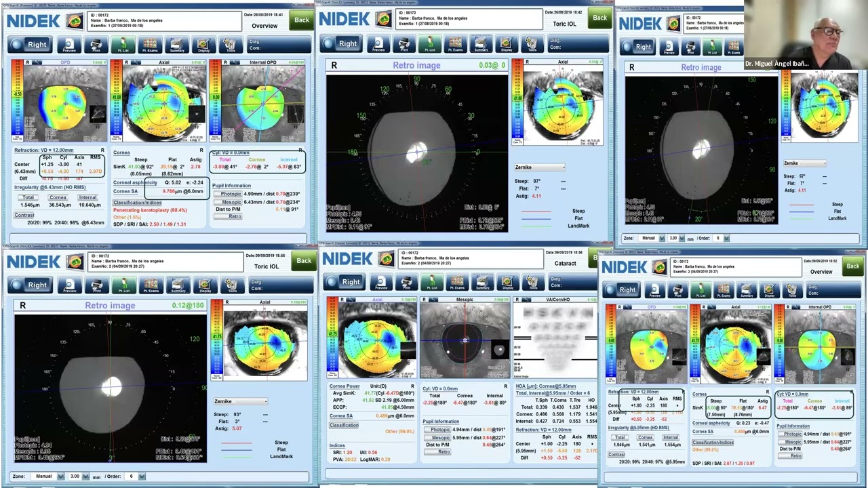
Task: Toggle Right eye button in the Cataract window
Action: pos(344,282)
